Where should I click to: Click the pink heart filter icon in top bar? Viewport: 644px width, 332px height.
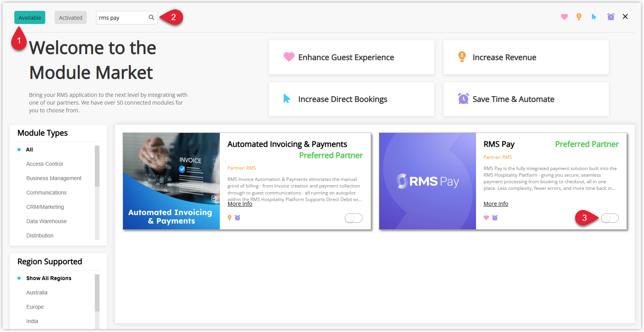564,17
